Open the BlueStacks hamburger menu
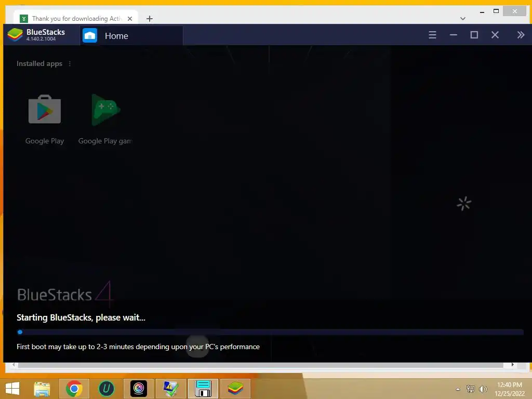532x399 pixels. pos(432,35)
